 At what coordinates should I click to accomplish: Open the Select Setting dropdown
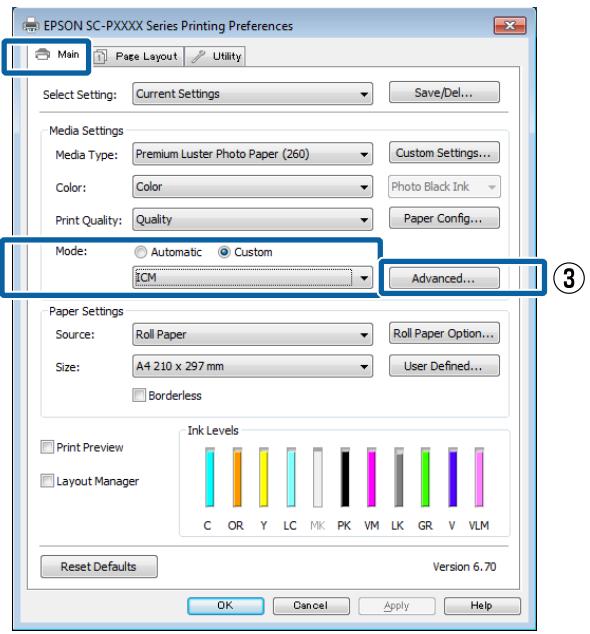tap(252, 94)
